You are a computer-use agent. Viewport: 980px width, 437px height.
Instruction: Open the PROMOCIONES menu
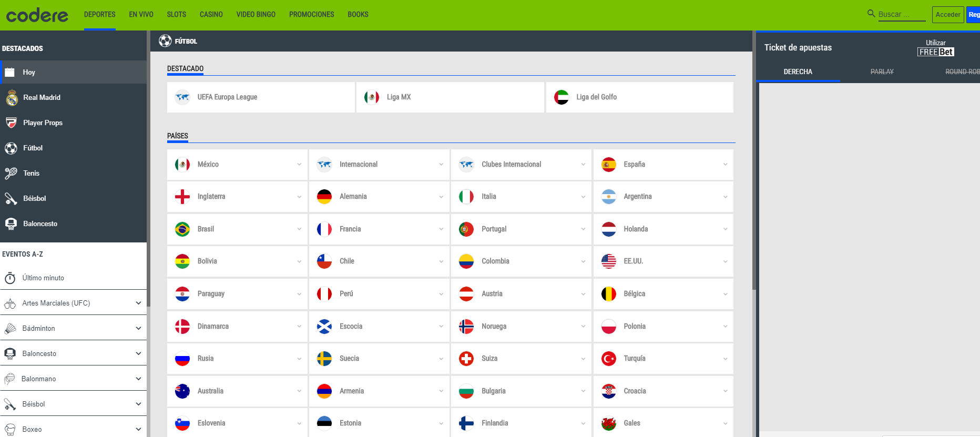(312, 15)
